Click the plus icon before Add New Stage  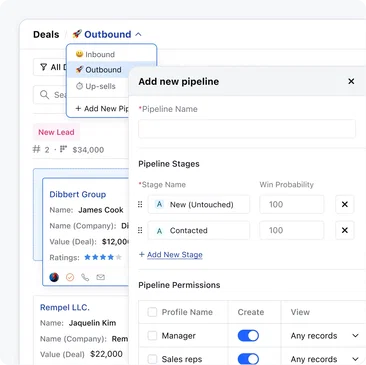pyautogui.click(x=142, y=255)
